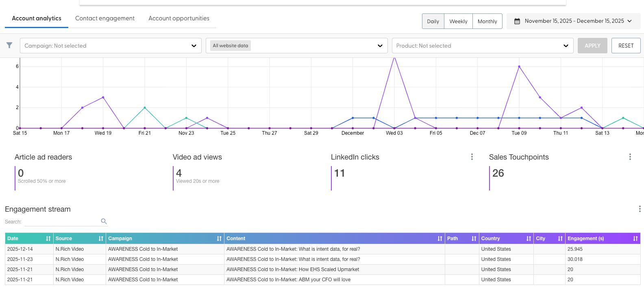Click the filter funnel icon
The height and width of the screenshot is (300, 644).
point(9,45)
